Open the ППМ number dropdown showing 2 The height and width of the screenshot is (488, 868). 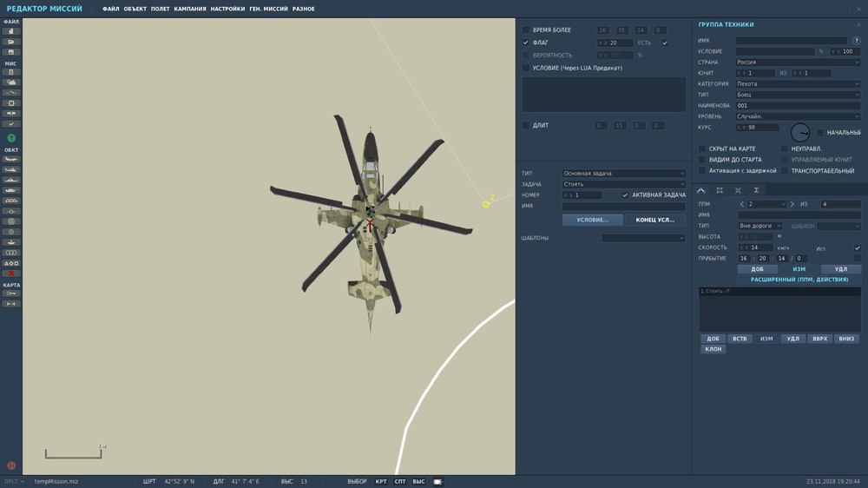point(766,204)
